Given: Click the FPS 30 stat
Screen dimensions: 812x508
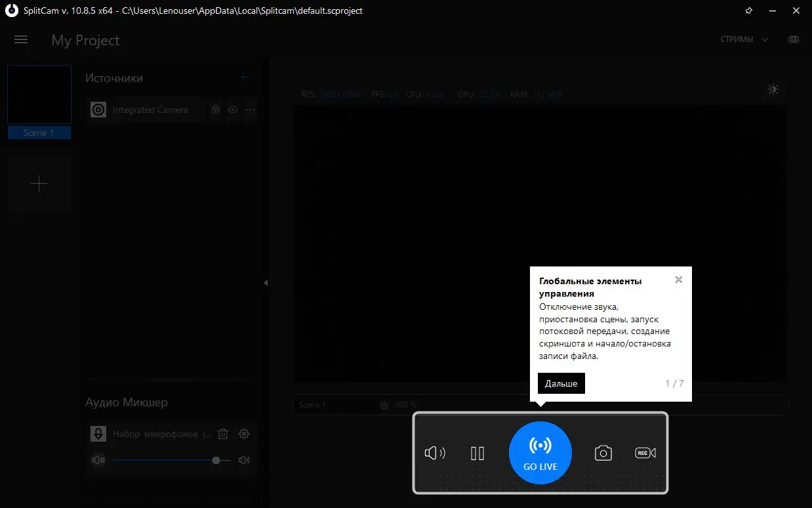Looking at the screenshot, I should tap(384, 95).
